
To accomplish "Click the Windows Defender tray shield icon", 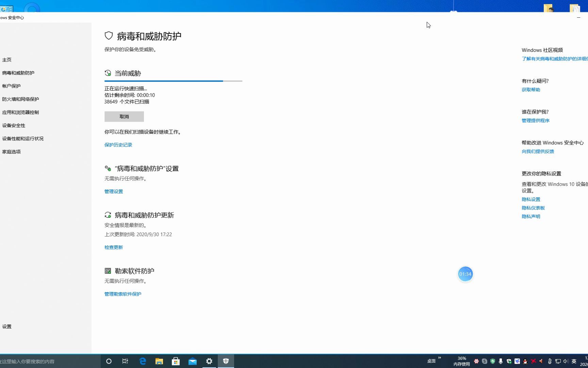I will click(509, 361).
